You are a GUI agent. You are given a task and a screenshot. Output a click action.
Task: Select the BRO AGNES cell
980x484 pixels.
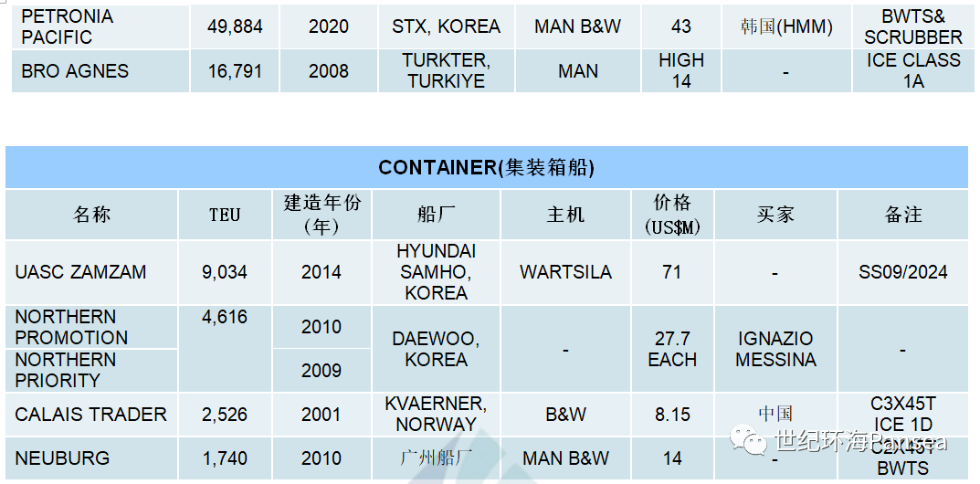tap(100, 71)
